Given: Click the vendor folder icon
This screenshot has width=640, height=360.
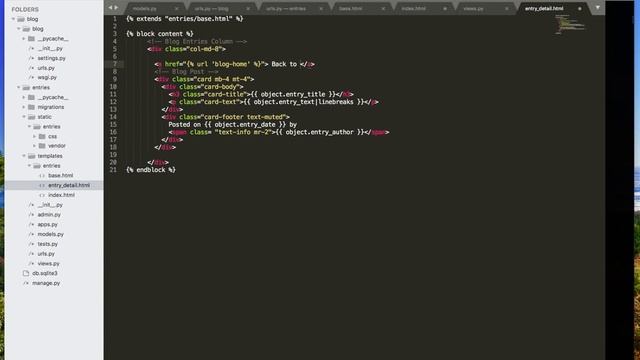Looking at the screenshot, I should point(42,146).
